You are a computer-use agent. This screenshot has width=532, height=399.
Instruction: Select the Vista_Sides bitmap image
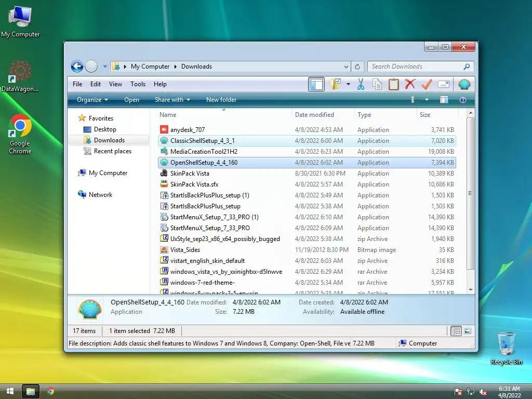coord(307,250)
